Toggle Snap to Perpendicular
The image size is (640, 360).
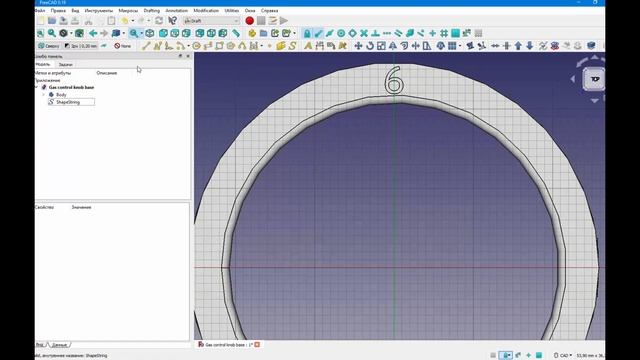[x=375, y=33]
